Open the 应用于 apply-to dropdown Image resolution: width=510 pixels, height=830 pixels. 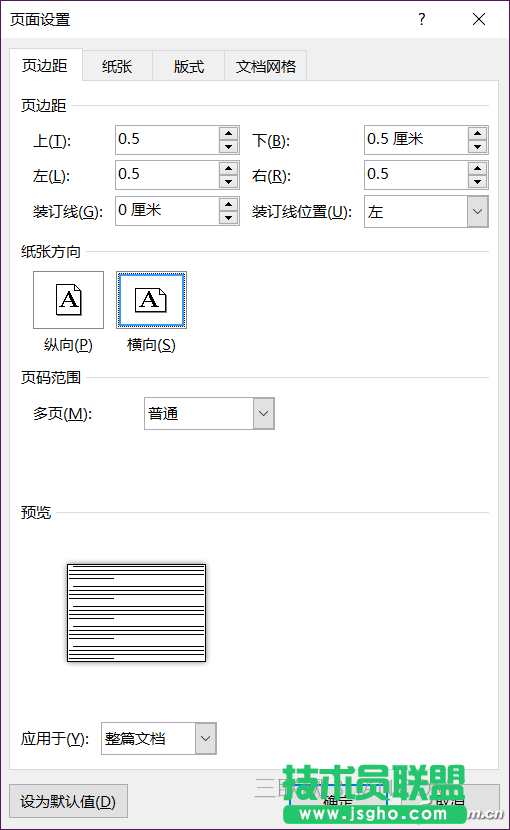(205, 738)
